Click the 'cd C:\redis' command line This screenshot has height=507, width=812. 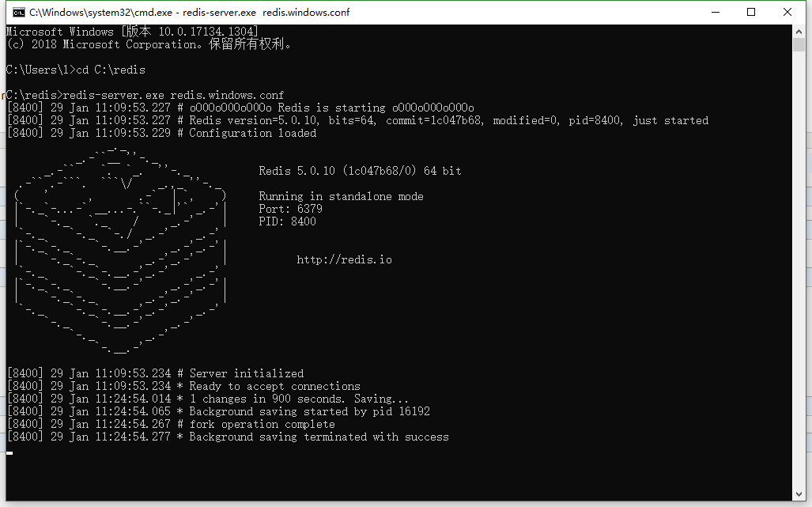[x=76, y=70]
